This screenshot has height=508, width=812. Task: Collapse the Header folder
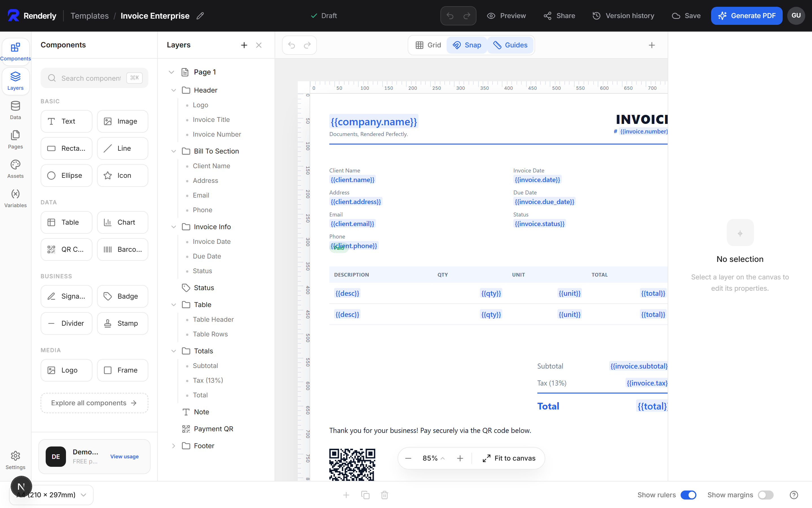(173, 90)
